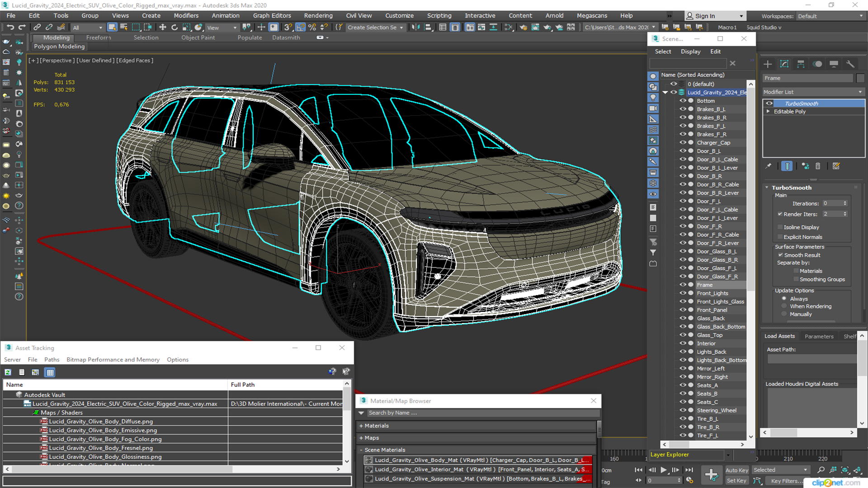The width and height of the screenshot is (868, 488).
Task: Click Display Cameras filter in Scene Explorer
Action: (653, 108)
